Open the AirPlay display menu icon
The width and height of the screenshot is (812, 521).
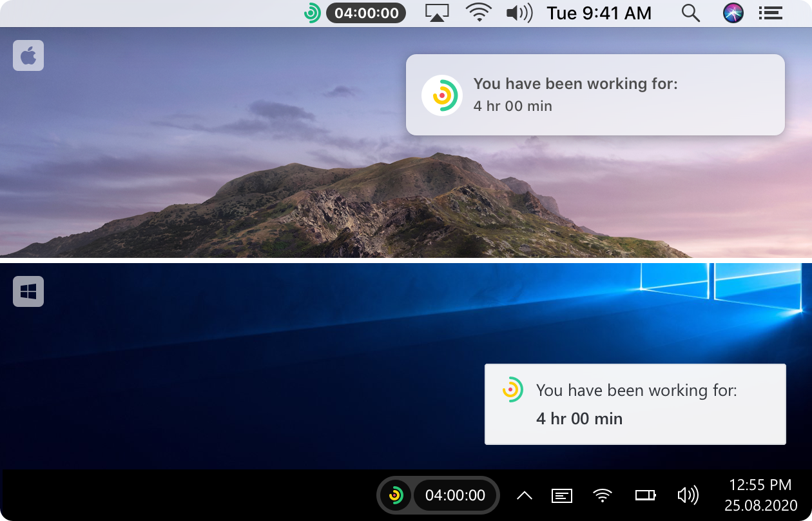(437, 13)
